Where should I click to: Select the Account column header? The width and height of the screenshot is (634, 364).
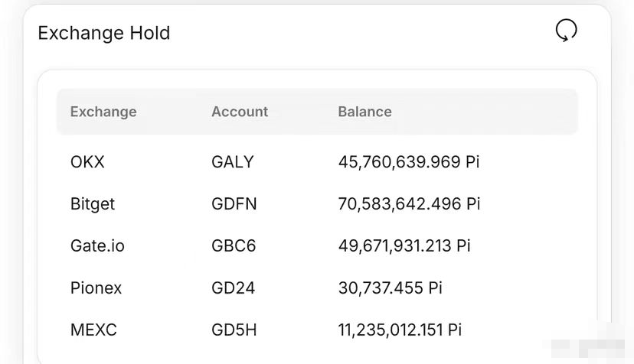tap(240, 112)
